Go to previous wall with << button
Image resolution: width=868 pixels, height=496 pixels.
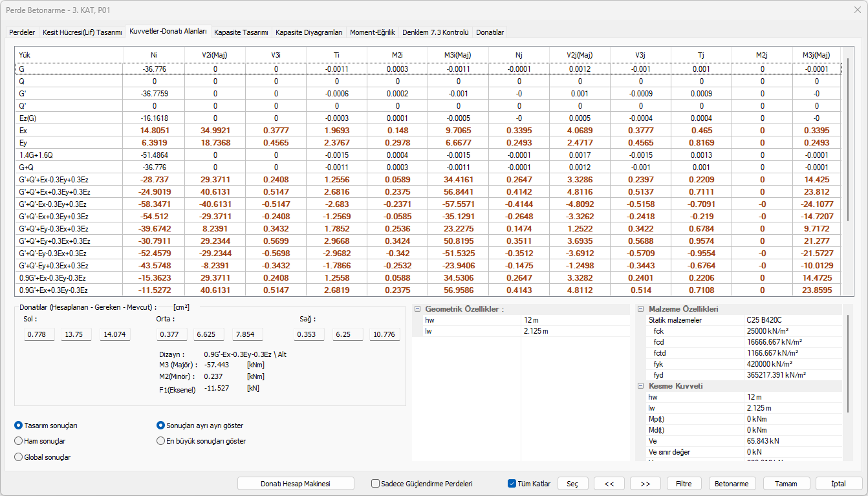pos(609,484)
